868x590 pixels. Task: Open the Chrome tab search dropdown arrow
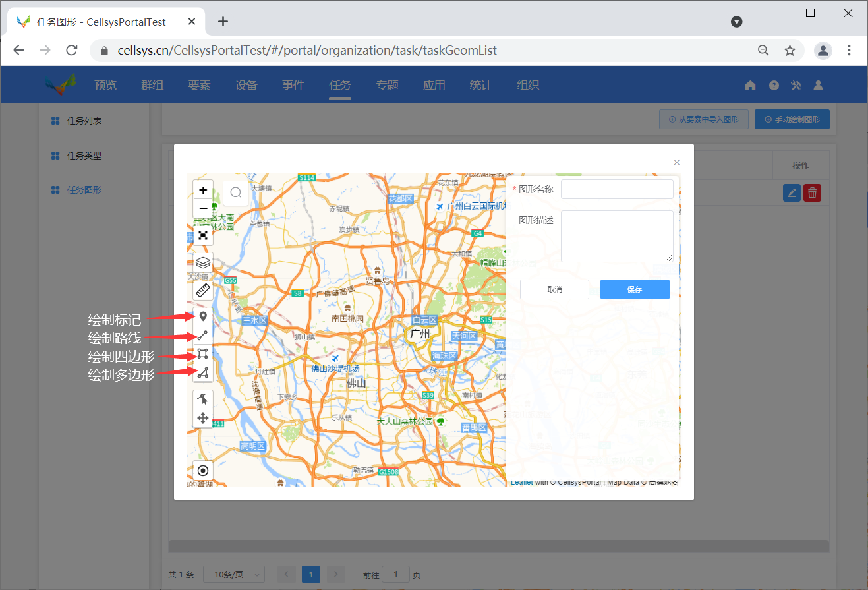737,22
